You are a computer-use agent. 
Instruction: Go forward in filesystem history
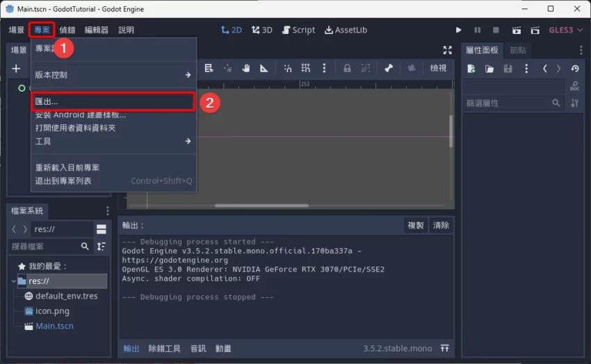pyautogui.click(x=25, y=229)
